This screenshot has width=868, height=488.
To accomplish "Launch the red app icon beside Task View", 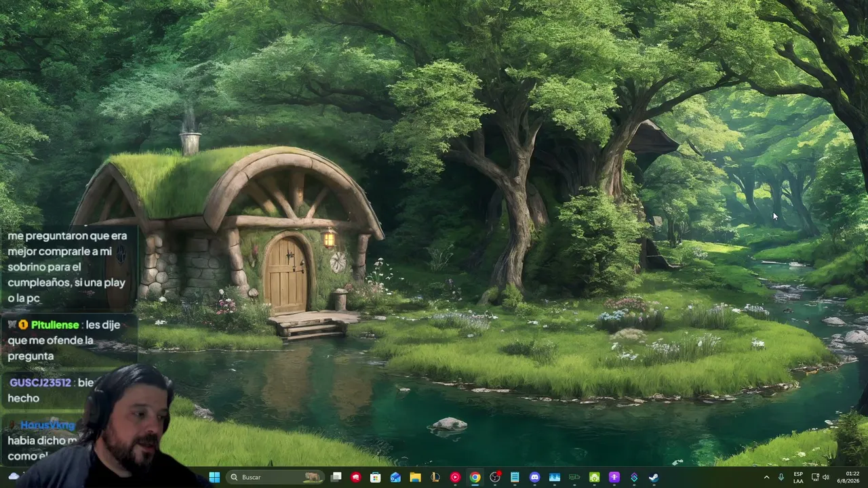I will (356, 477).
